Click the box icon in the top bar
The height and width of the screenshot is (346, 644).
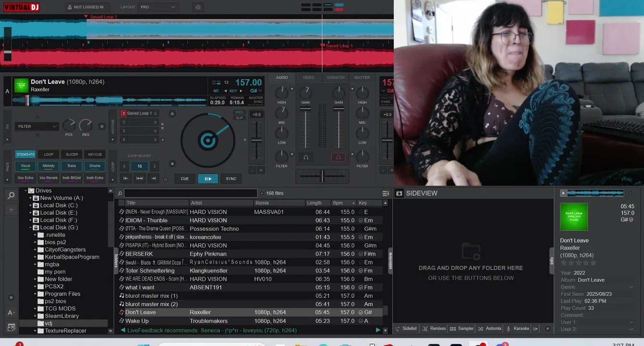click(197, 7)
